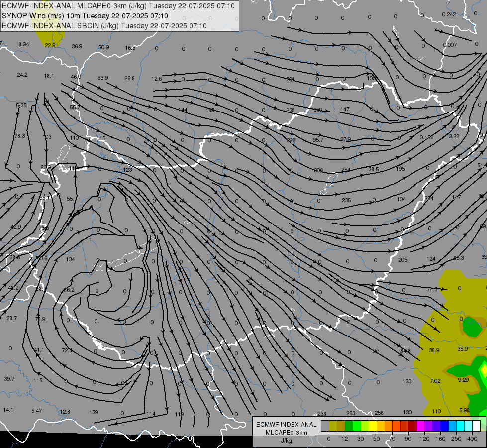Viewport: 487px width, 448px height.
Task: Click the map value 8.94
Action: [x=23, y=44]
